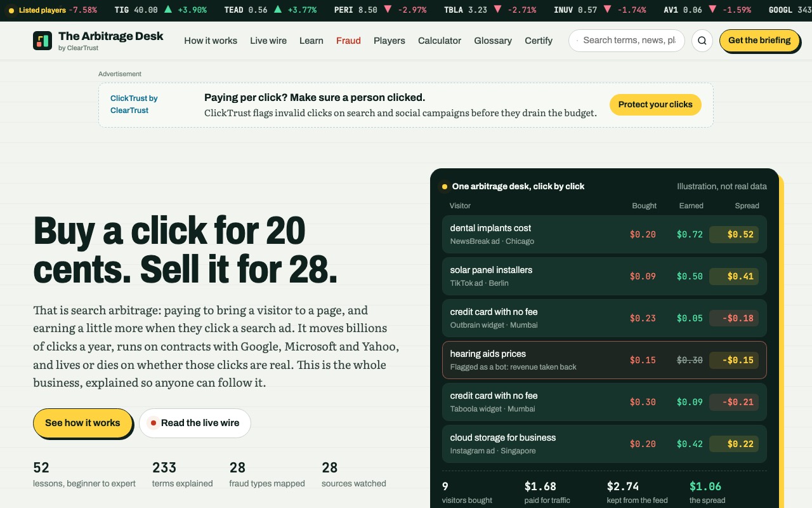This screenshot has height=508, width=812.
Task: Open the Players page
Action: [390, 41]
